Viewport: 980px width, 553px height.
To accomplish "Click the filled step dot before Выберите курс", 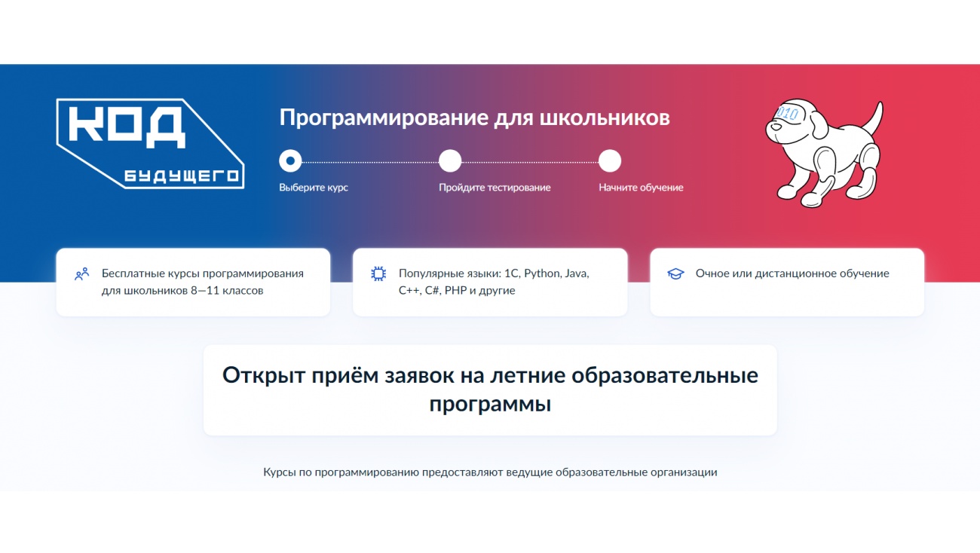I will [290, 160].
